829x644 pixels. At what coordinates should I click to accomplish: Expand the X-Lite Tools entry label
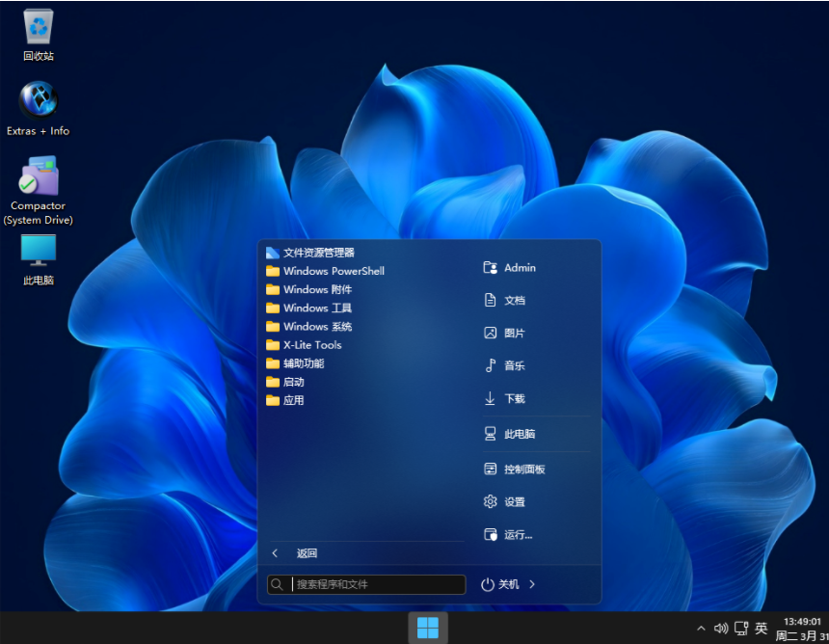click(312, 345)
